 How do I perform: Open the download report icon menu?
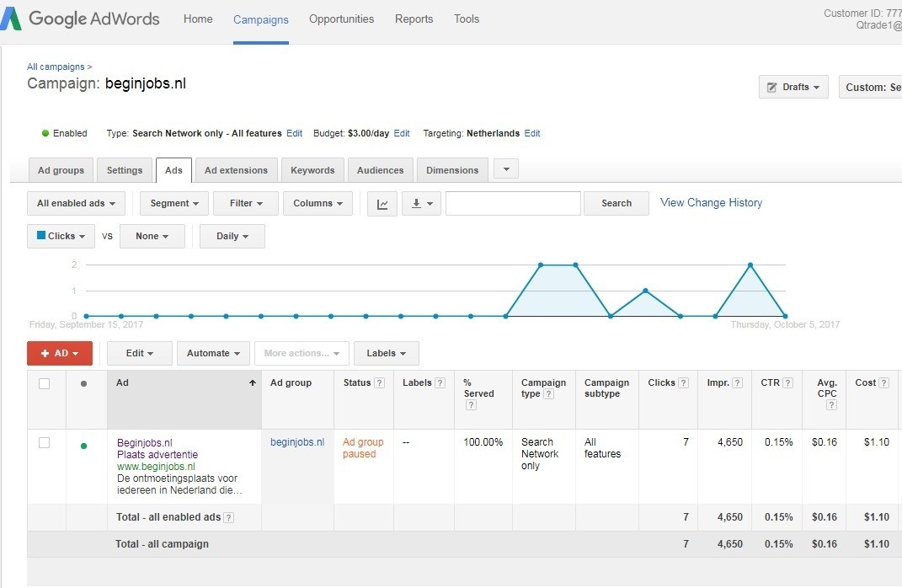click(x=421, y=204)
